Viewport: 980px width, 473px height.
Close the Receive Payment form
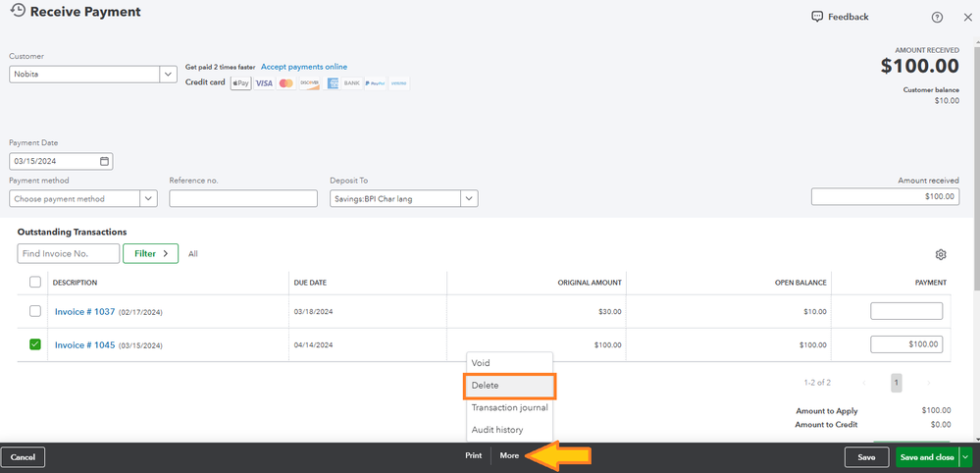tap(967, 18)
